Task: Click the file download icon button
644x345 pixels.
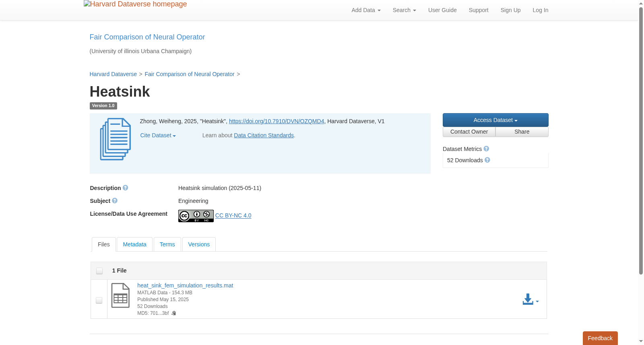Action: (530, 300)
